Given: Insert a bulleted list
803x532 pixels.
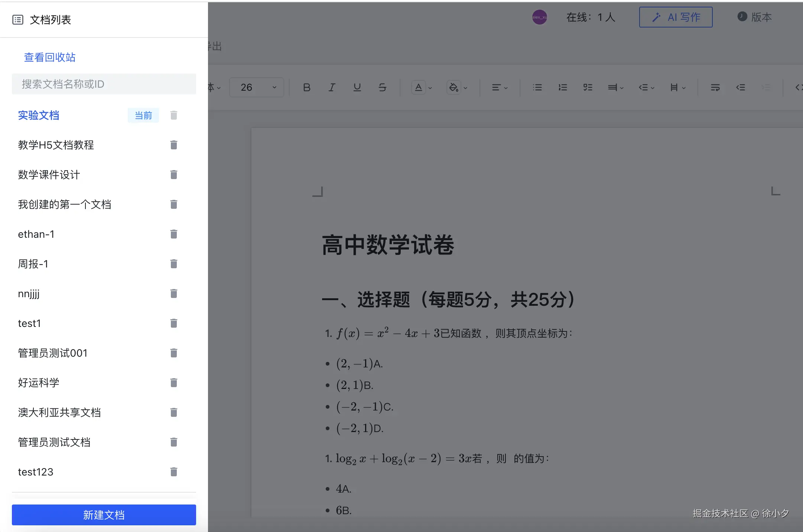Looking at the screenshot, I should tap(537, 87).
